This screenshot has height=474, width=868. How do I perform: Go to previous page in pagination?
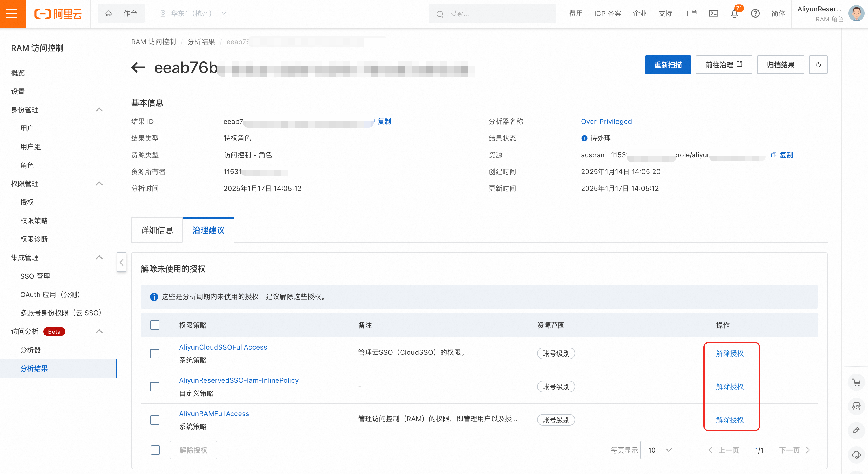tap(724, 450)
